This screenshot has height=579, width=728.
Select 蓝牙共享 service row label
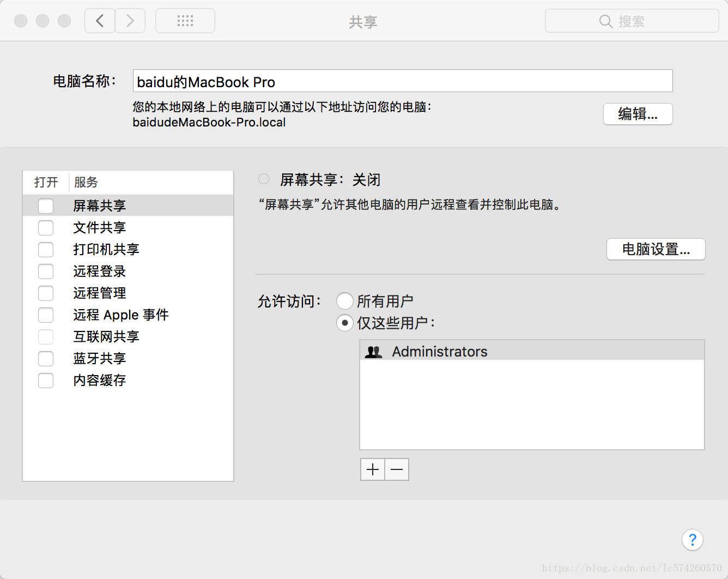100,358
